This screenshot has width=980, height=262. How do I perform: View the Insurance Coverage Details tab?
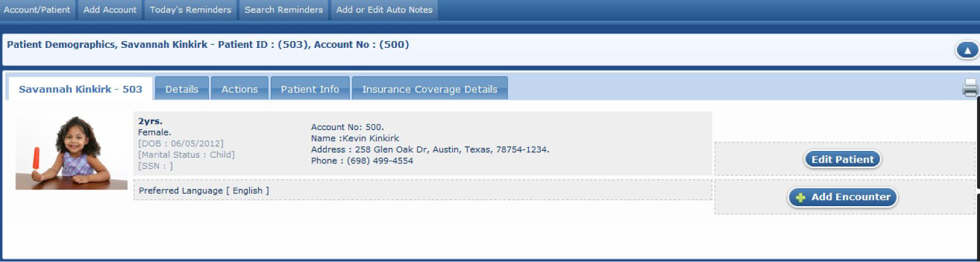pyautogui.click(x=429, y=89)
